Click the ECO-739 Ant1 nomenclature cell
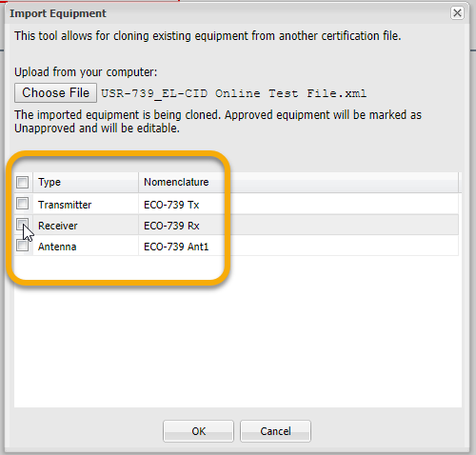Image resolution: width=476 pixels, height=455 pixels. [x=298, y=247]
